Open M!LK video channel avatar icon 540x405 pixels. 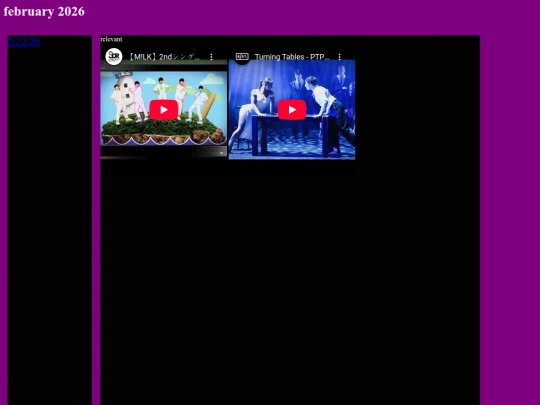point(114,56)
